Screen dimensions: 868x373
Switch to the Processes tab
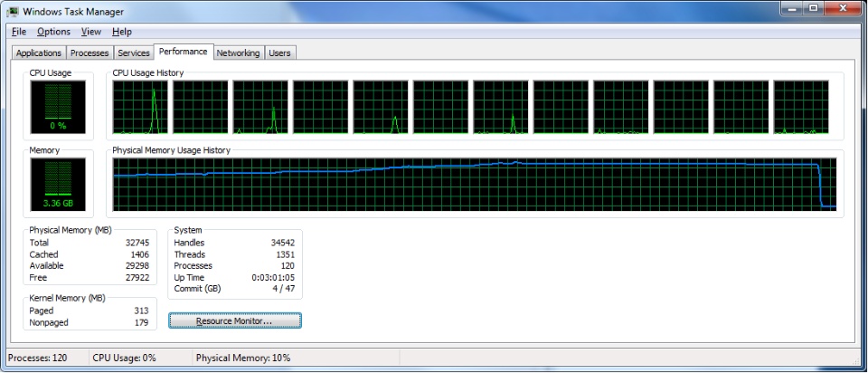click(90, 53)
